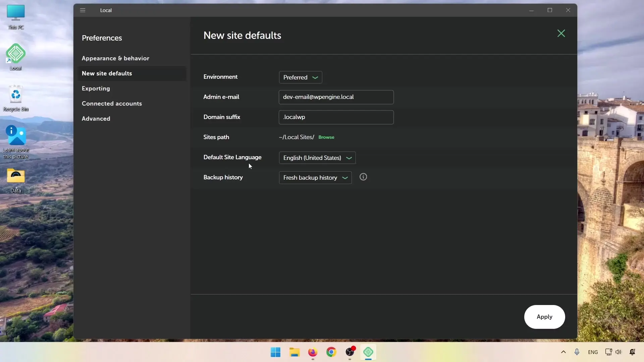Click the ~/Local Sites/ path text
Viewport: 644px width, 362px height.
[x=297, y=137]
